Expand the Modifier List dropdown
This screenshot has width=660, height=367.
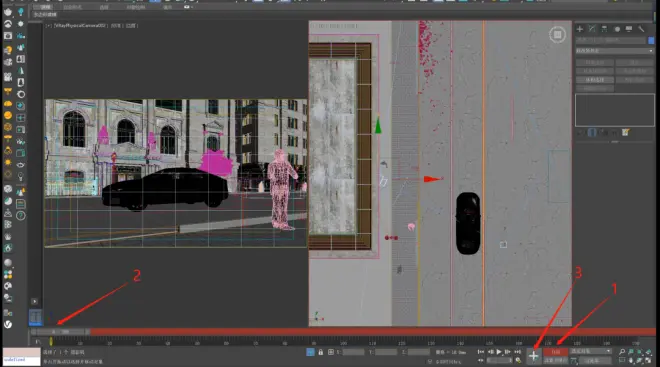615,51
